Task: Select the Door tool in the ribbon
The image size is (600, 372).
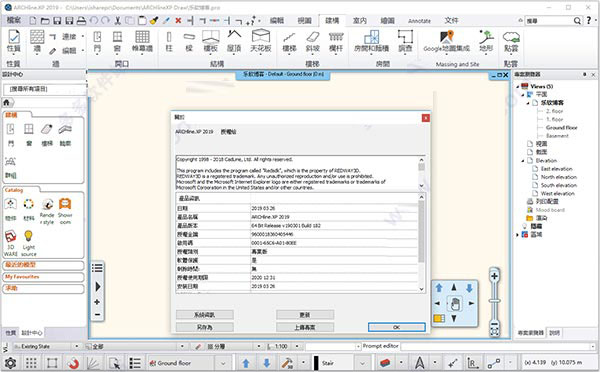Action: click(x=98, y=41)
